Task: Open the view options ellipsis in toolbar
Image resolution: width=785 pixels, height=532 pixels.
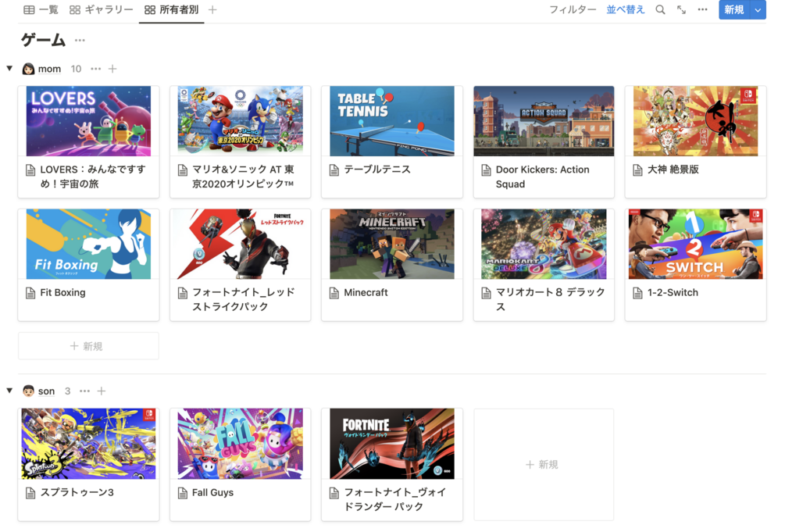Action: click(x=702, y=9)
